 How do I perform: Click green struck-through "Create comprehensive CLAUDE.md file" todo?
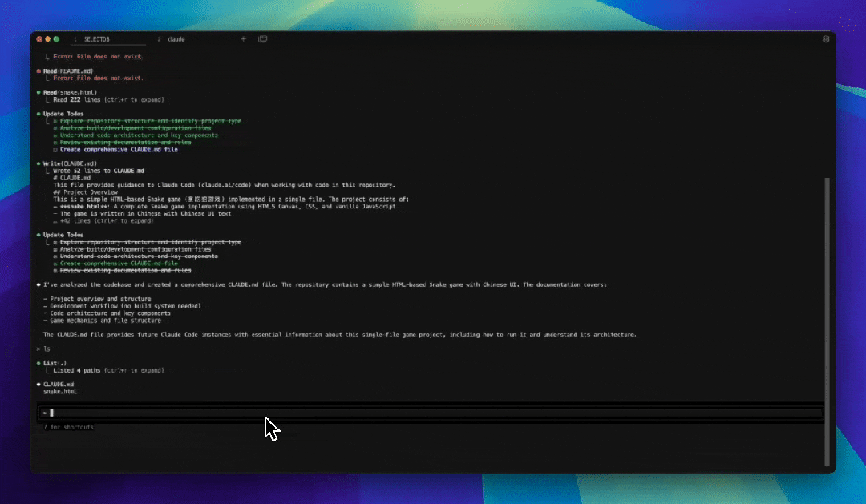[119, 264]
